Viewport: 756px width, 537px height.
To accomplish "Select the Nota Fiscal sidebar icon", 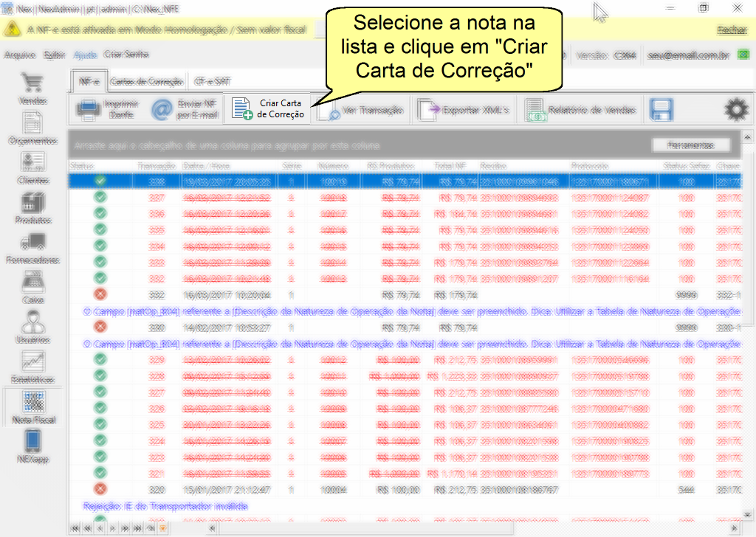I will (x=33, y=408).
